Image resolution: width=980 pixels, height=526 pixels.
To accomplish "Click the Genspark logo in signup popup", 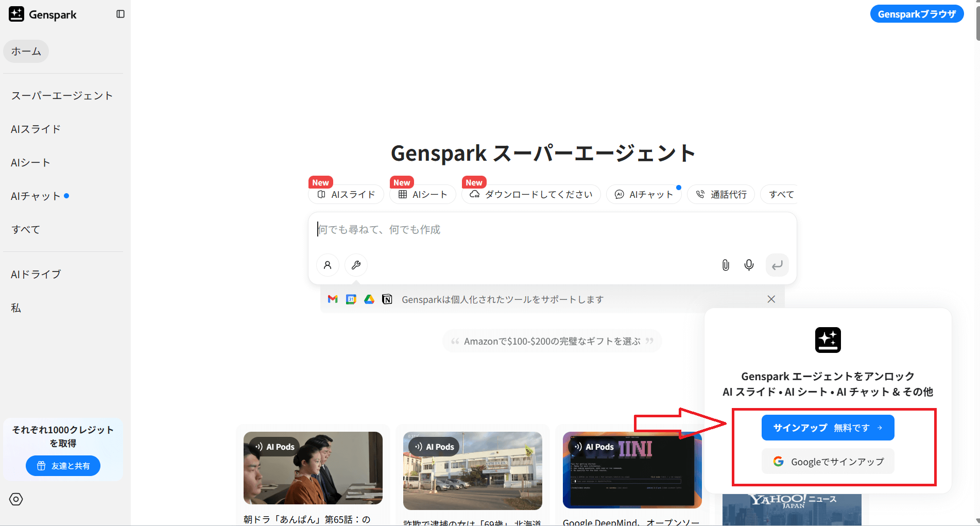I will coord(828,340).
